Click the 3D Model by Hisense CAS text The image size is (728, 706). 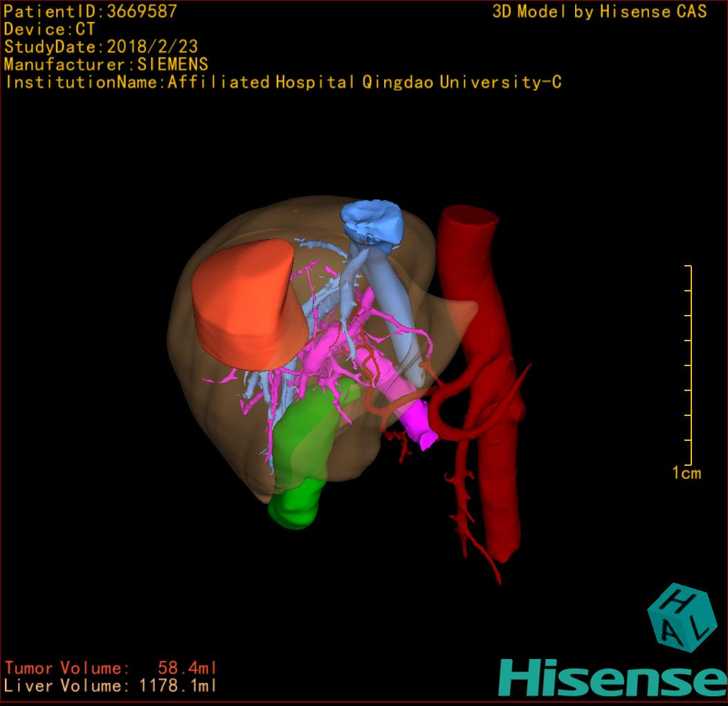coord(599,11)
